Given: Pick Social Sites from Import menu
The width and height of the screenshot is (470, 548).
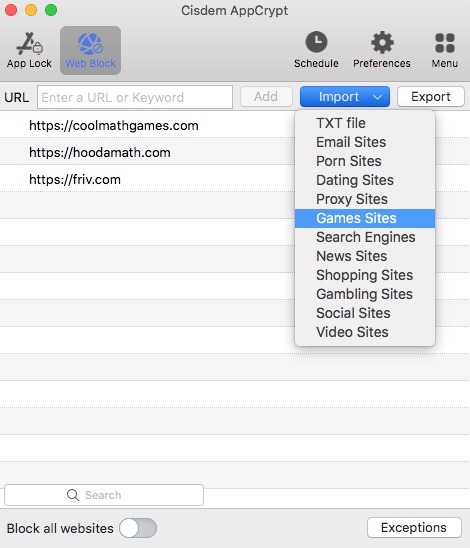Looking at the screenshot, I should (x=365, y=313).
